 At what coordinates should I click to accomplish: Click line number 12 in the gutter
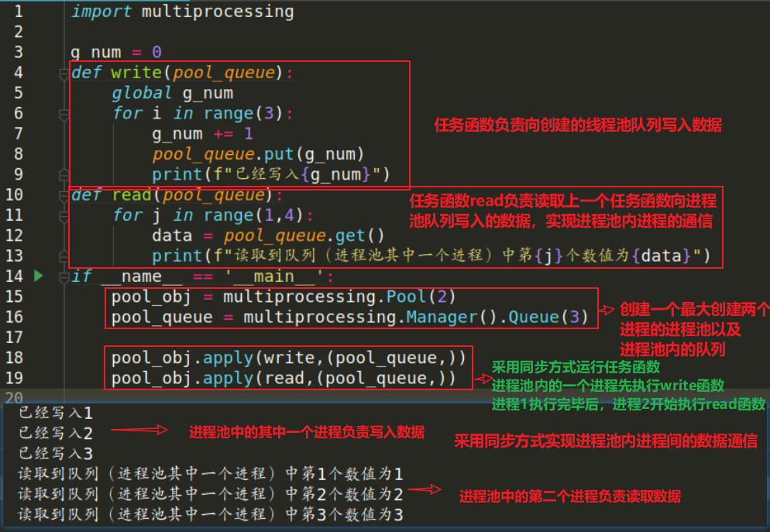(14, 235)
